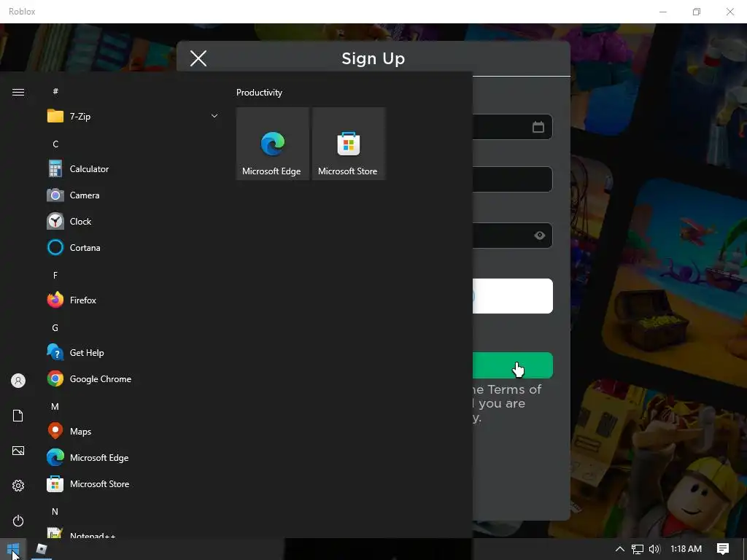Expand the 7-Zip folder chevron
Viewport: 747px width, 560px height.
tap(214, 116)
